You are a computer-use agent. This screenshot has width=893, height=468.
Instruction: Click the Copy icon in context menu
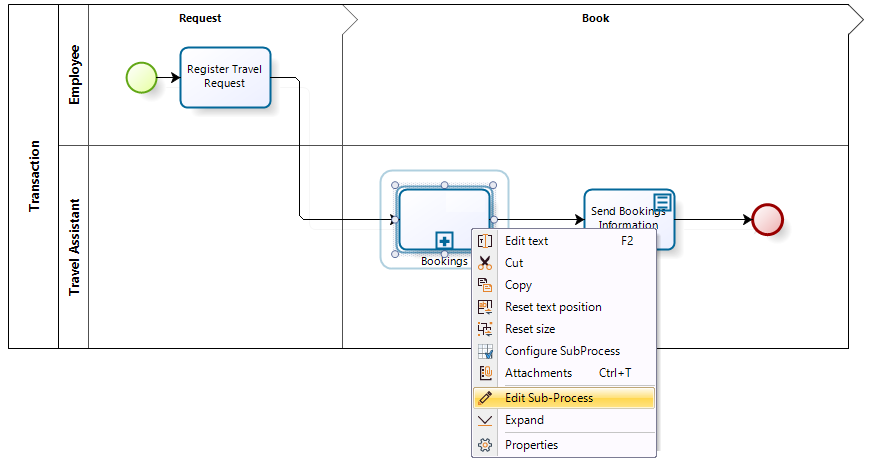[485, 285]
